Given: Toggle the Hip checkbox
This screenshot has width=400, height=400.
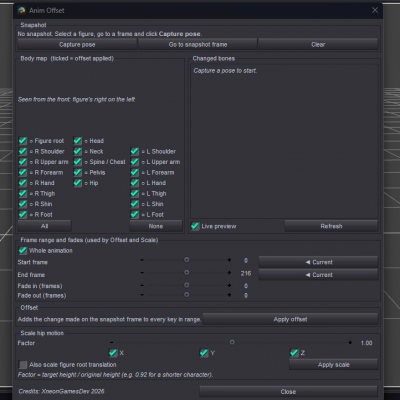Looking at the screenshot, I should (x=78, y=183).
